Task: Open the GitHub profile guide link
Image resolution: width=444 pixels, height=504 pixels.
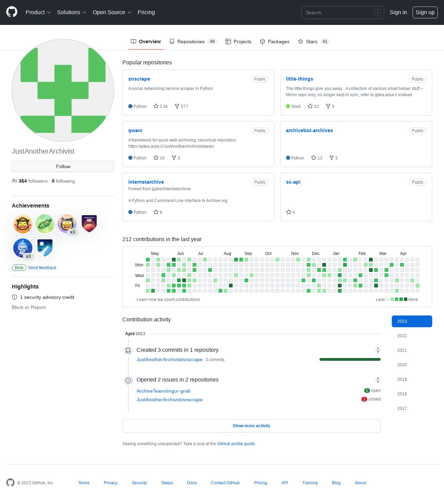Action: (x=236, y=444)
